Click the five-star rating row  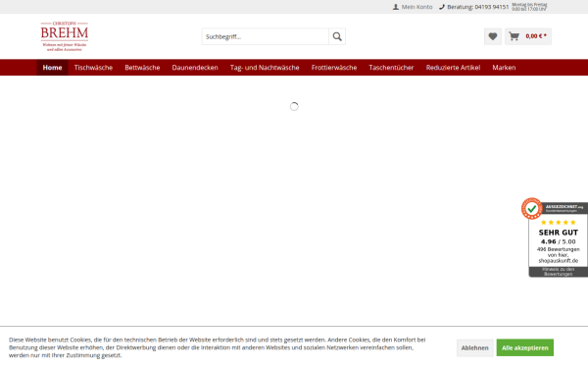pos(559,223)
